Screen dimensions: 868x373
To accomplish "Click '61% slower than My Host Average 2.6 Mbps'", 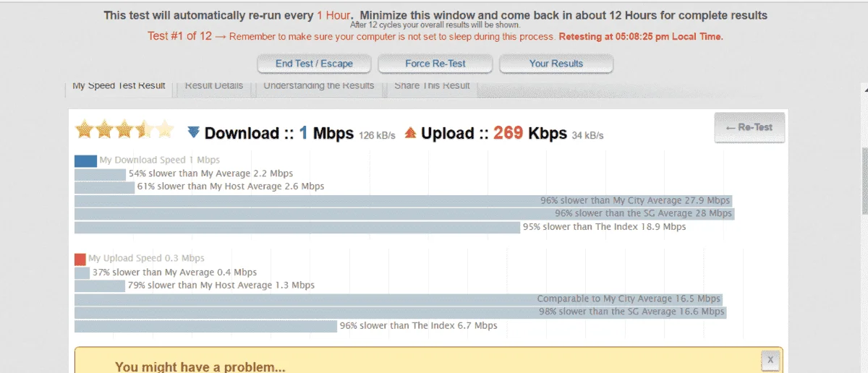I will (231, 186).
